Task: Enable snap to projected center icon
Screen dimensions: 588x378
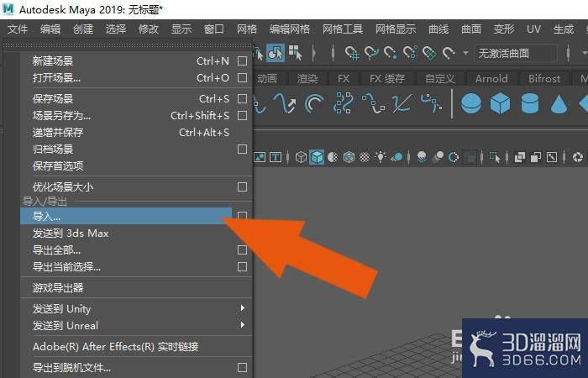Action: (410, 53)
